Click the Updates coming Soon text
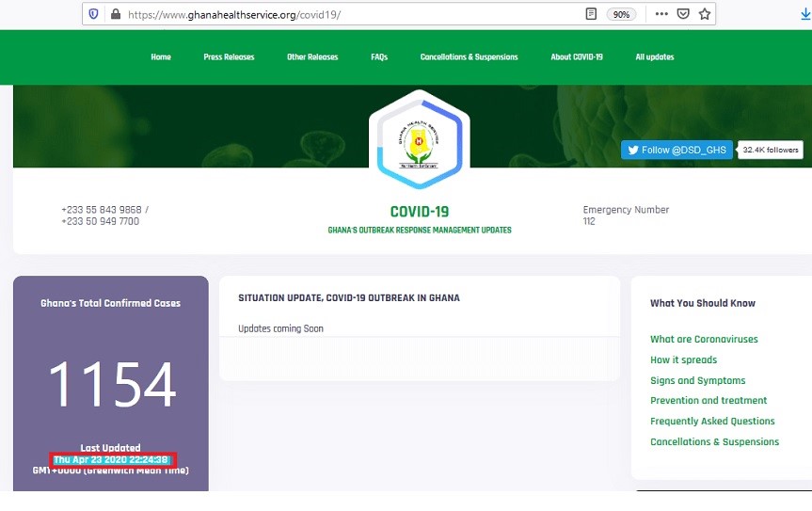Viewport: 812px width, 511px height. (x=280, y=328)
